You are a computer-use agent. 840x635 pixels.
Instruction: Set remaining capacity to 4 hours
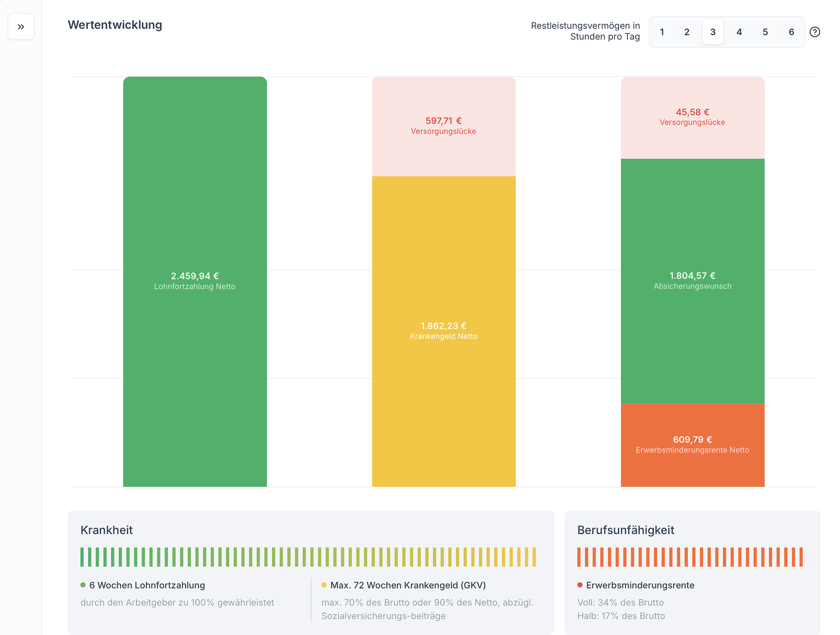(x=739, y=32)
